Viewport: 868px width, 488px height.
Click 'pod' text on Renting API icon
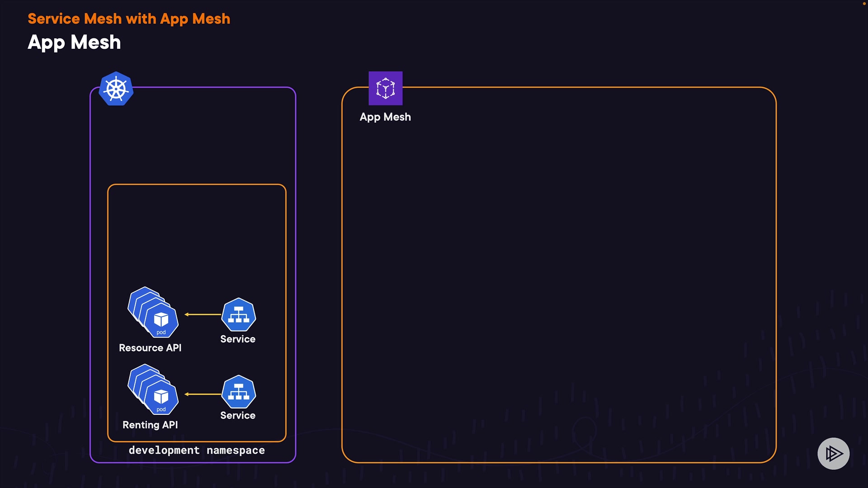(x=161, y=410)
